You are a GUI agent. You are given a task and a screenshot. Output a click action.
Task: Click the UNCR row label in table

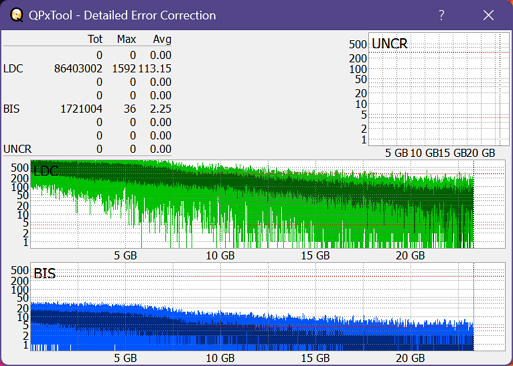tap(17, 149)
